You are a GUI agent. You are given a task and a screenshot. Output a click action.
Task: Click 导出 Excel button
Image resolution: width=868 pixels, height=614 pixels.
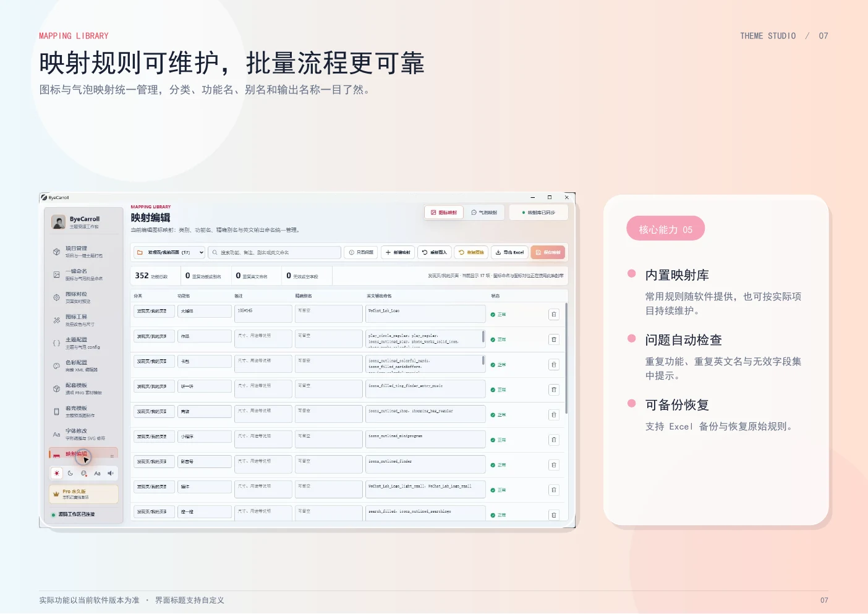[509, 252]
